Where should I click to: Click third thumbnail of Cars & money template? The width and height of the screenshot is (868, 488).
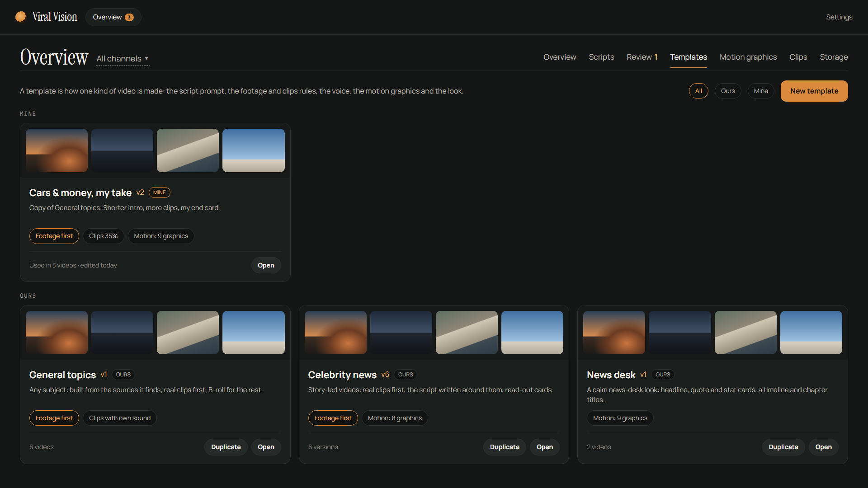[x=188, y=150]
